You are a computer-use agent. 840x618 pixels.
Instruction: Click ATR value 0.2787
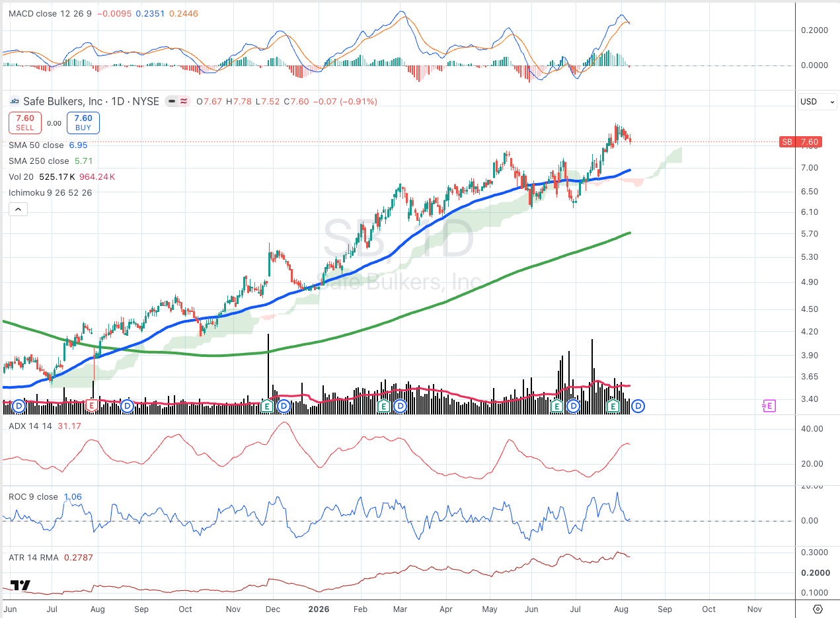tap(79, 557)
